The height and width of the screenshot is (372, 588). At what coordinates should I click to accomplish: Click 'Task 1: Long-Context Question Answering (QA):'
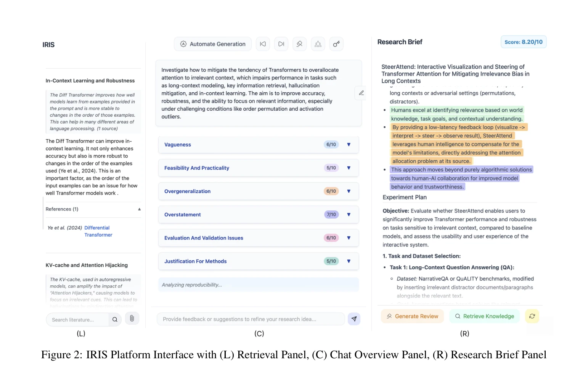point(452,267)
